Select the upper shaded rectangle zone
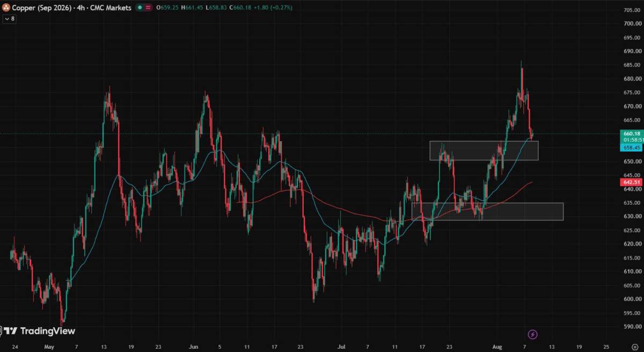Image resolution: width=644 pixels, height=352 pixels. pos(484,150)
